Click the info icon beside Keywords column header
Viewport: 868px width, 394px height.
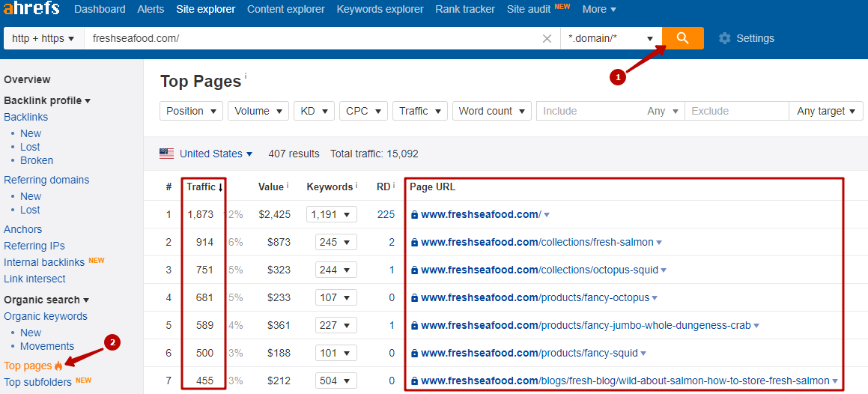[x=356, y=187]
